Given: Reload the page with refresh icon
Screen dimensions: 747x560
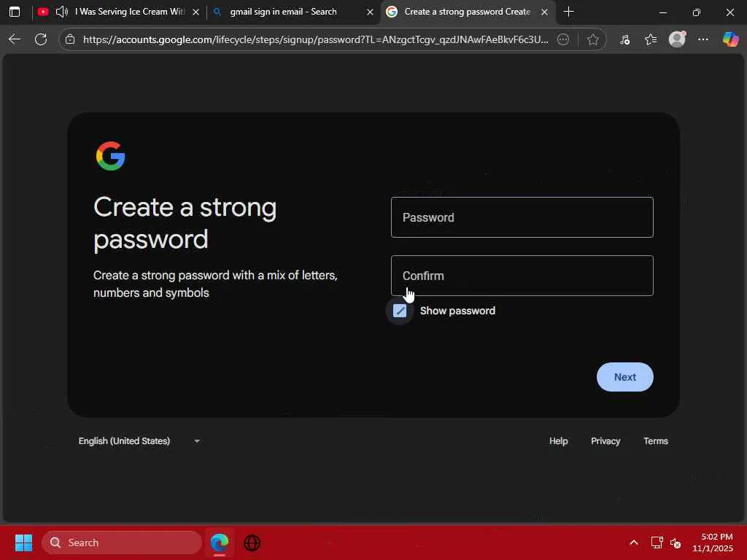Looking at the screenshot, I should [41, 39].
